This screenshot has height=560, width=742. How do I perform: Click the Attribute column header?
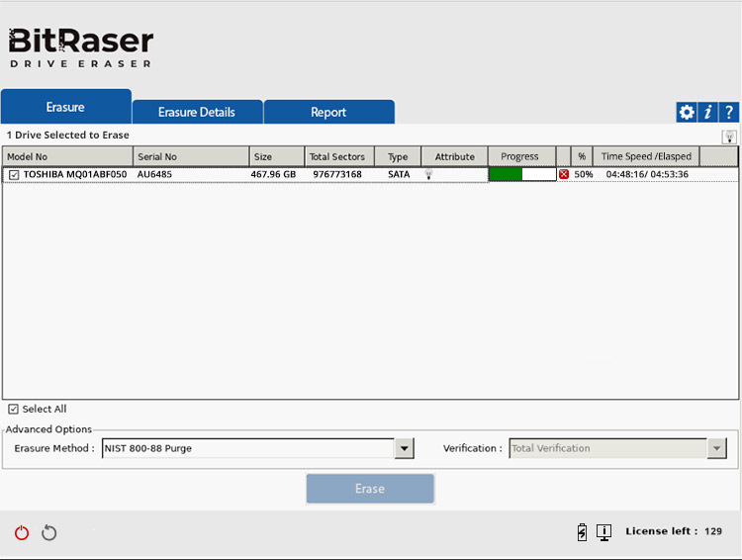(x=454, y=156)
